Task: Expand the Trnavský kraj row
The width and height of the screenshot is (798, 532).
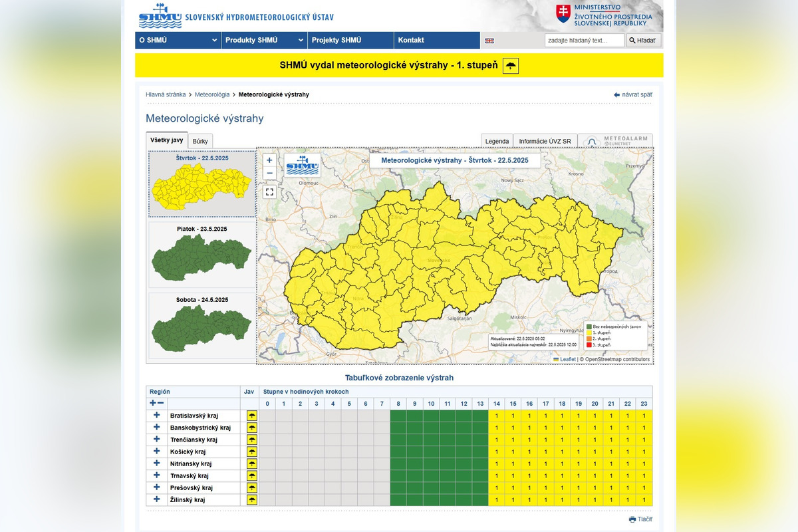Action: [157, 475]
